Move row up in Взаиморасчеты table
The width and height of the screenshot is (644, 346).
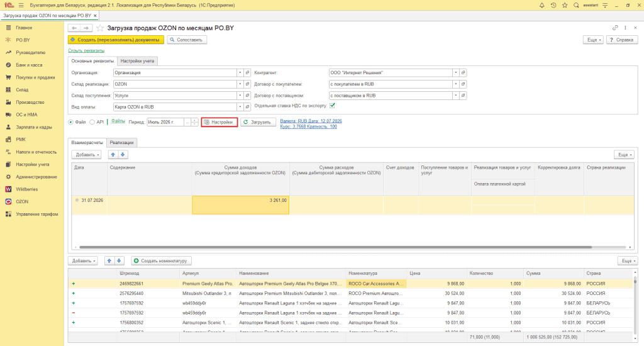pos(113,155)
